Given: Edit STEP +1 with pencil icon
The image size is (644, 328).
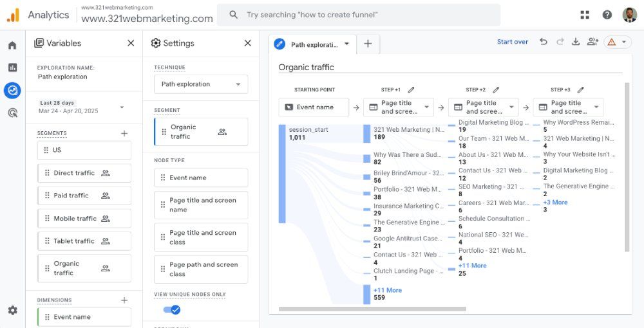Looking at the screenshot, I should (411, 90).
